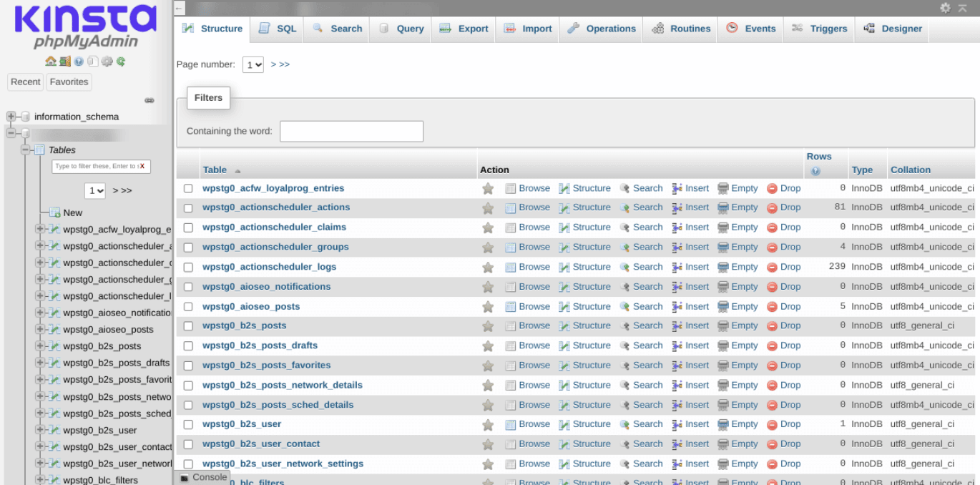Click the log out icon in the sidebar
Screen dimensions: 980x485
pyautogui.click(x=64, y=62)
